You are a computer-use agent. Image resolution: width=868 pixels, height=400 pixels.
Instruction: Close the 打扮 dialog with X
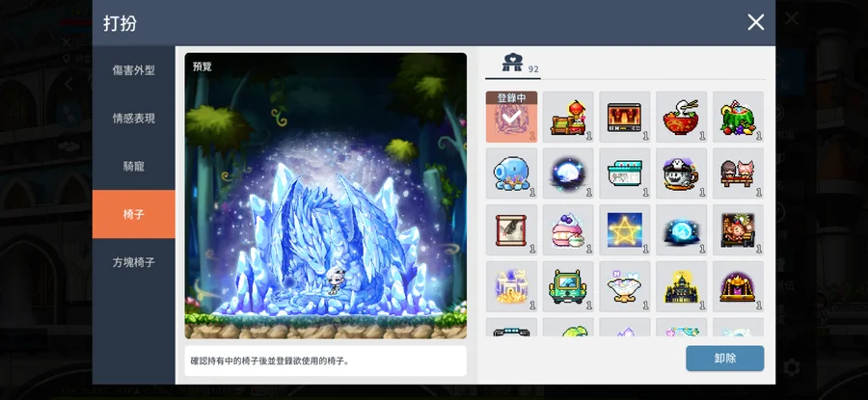coord(755,22)
